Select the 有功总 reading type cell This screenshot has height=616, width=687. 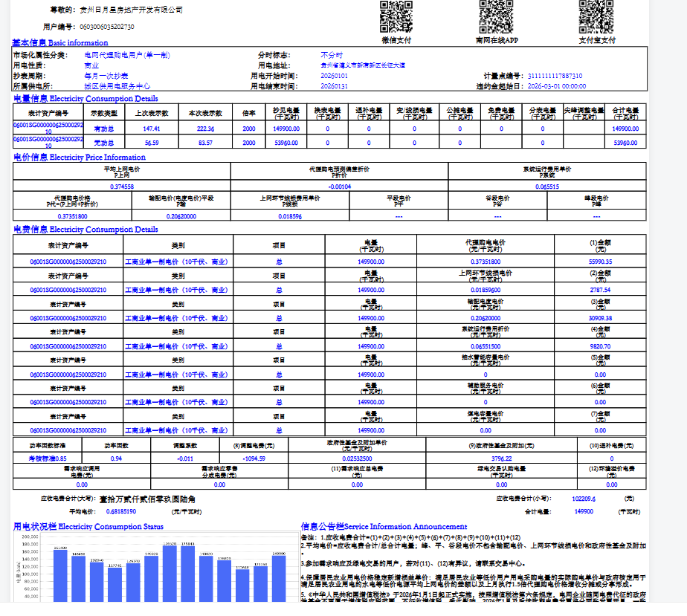click(104, 129)
